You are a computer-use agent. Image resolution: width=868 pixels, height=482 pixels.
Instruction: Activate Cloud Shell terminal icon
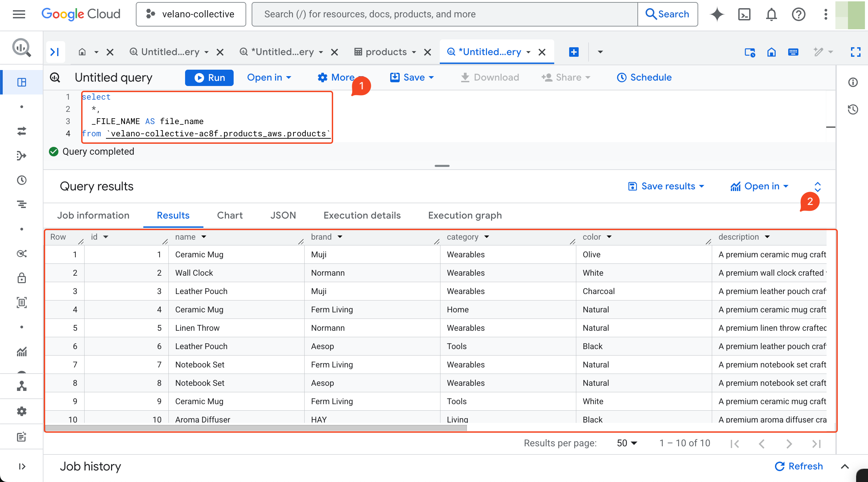744,14
